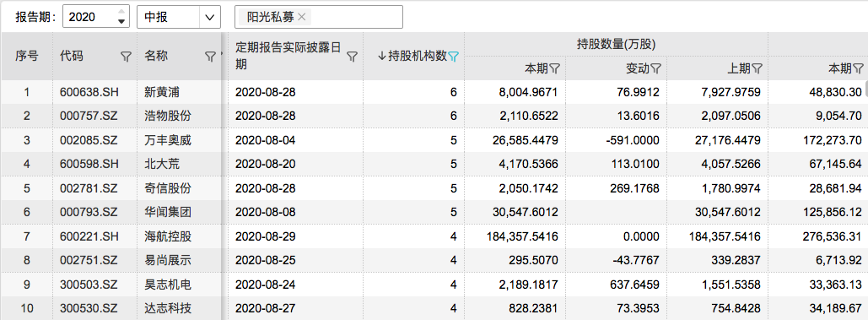This screenshot has height=320, width=868.
Task: Select stock code 002085.SZ
Action: pos(89,140)
